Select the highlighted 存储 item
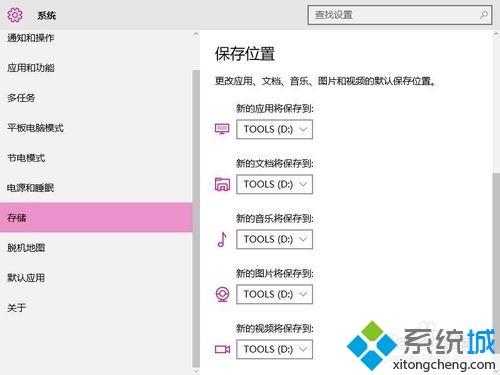The image size is (500, 375). [96, 217]
